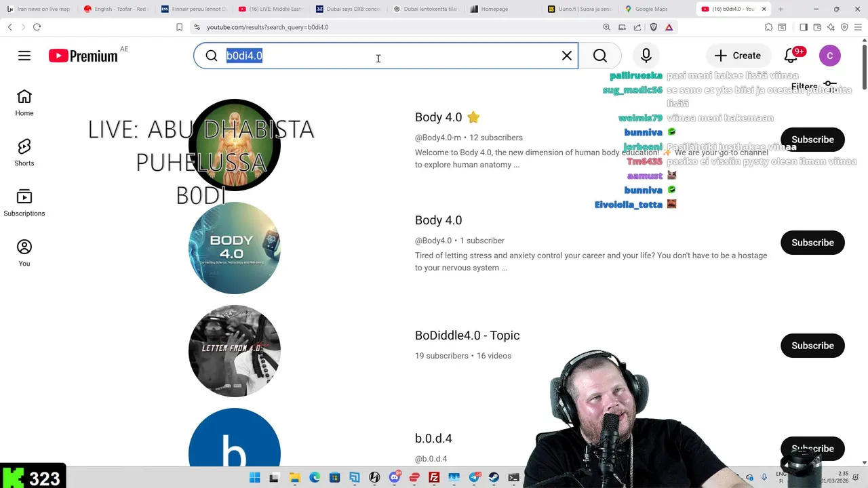The height and width of the screenshot is (488, 868).
Task: Go back in browser
Action: coord(9,27)
